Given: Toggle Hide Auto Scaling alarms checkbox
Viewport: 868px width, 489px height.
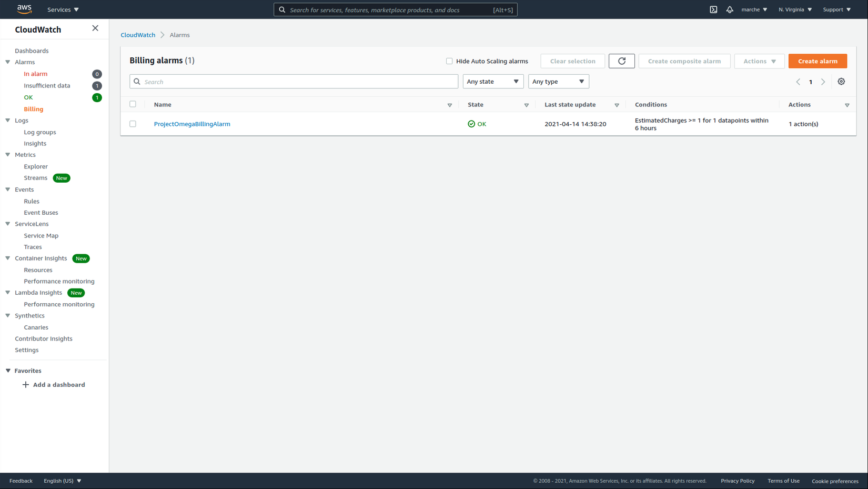Looking at the screenshot, I should [x=449, y=61].
